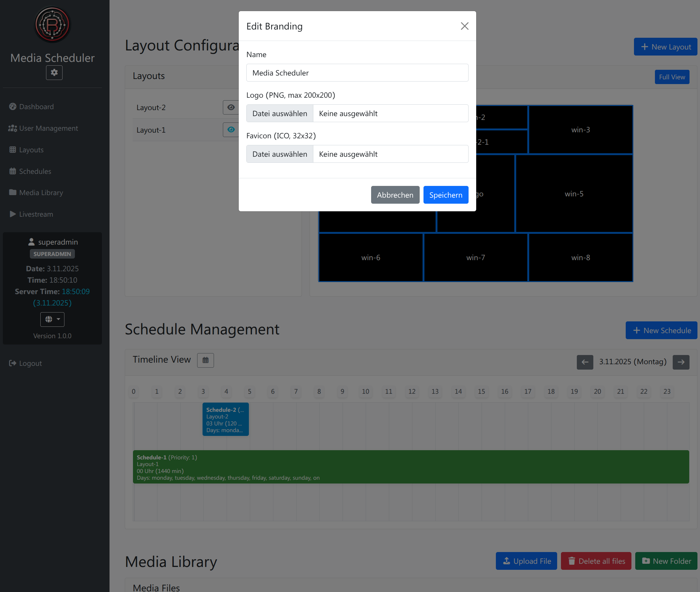The width and height of the screenshot is (700, 592).
Task: Open the timeline calendar picker icon
Action: point(205,360)
